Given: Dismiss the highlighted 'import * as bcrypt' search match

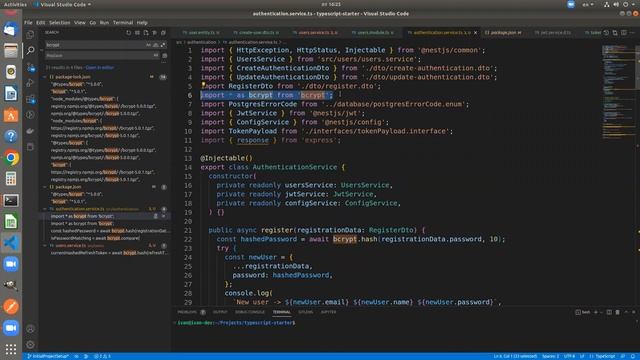Looking at the screenshot, I should pyautogui.click(x=163, y=216).
